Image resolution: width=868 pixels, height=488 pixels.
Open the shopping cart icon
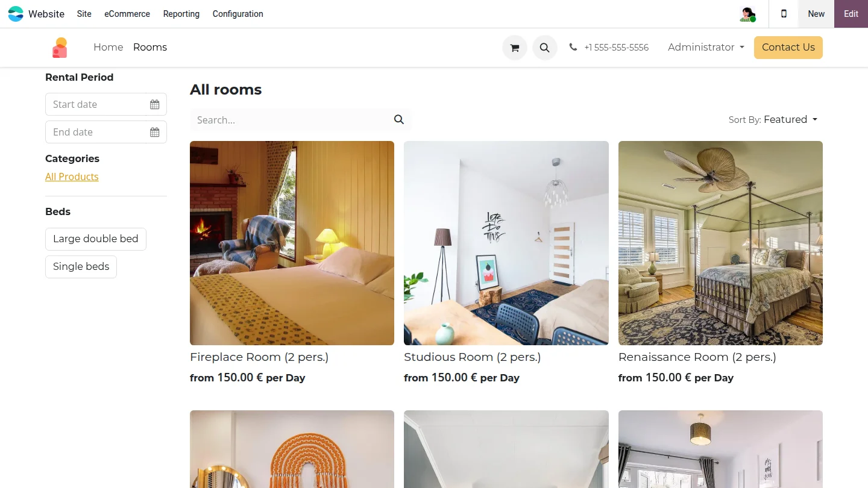pyautogui.click(x=515, y=48)
